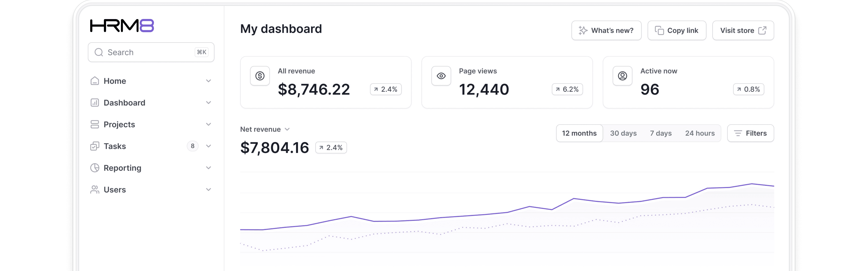Click the Home house icon in sidebar
The width and height of the screenshot is (868, 271).
95,81
